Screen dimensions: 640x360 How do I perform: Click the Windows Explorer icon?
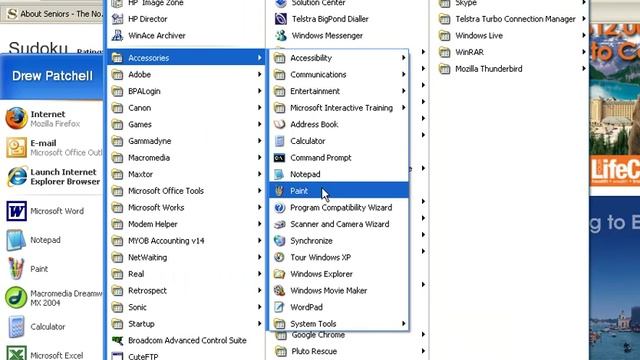[x=280, y=274]
